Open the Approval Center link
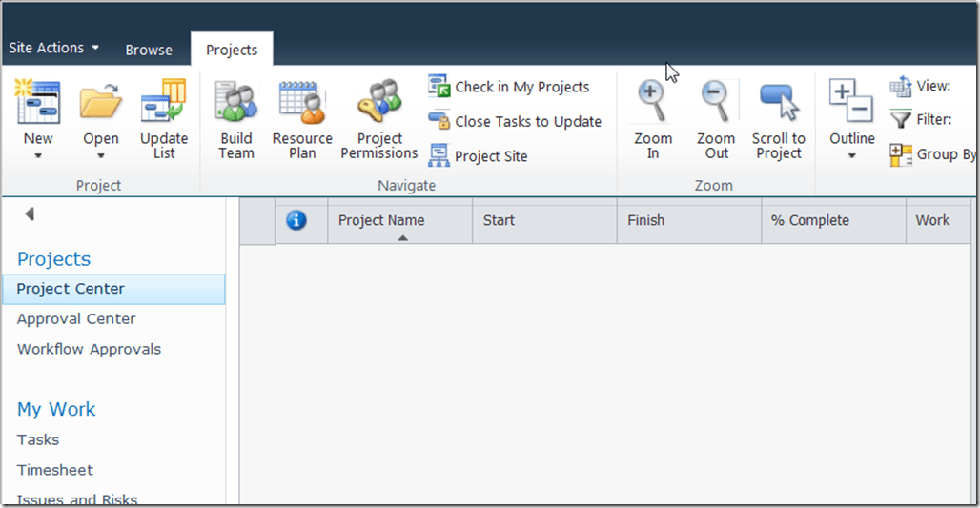Image resolution: width=980 pixels, height=508 pixels. (x=76, y=319)
